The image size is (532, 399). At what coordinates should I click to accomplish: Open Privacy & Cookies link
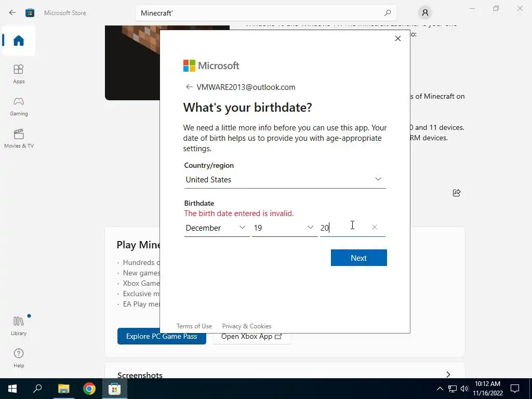tap(247, 326)
